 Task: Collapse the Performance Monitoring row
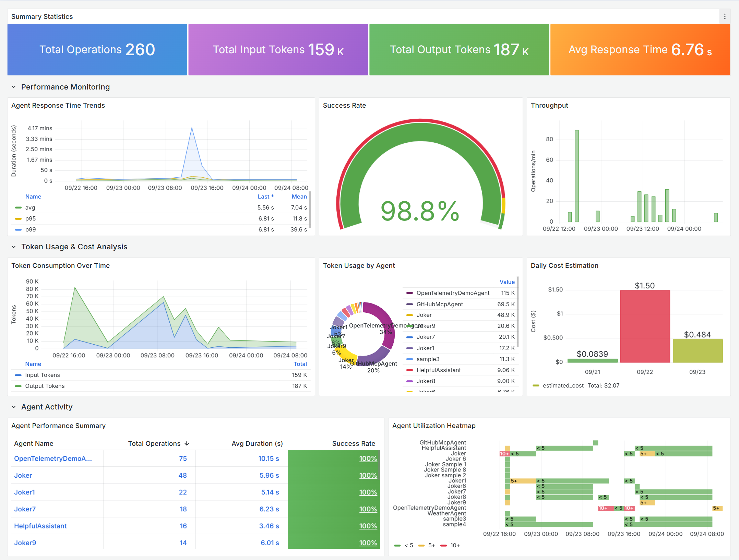(x=14, y=87)
